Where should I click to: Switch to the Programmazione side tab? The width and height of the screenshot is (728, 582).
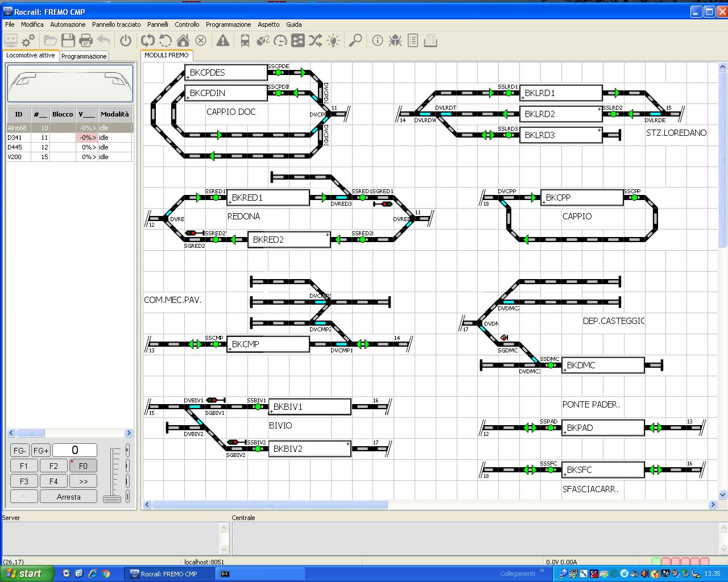(x=84, y=56)
